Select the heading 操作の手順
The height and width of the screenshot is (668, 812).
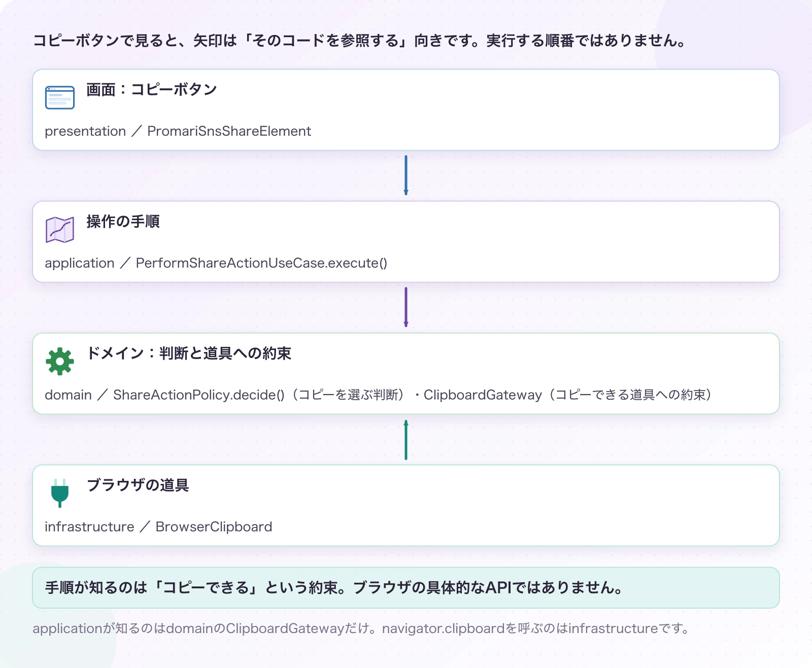pyautogui.click(x=123, y=222)
